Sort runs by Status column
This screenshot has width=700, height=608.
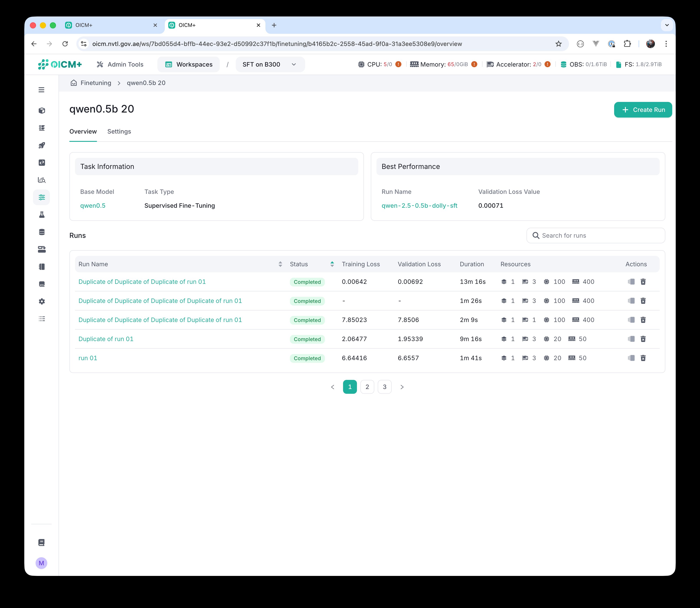coord(332,264)
